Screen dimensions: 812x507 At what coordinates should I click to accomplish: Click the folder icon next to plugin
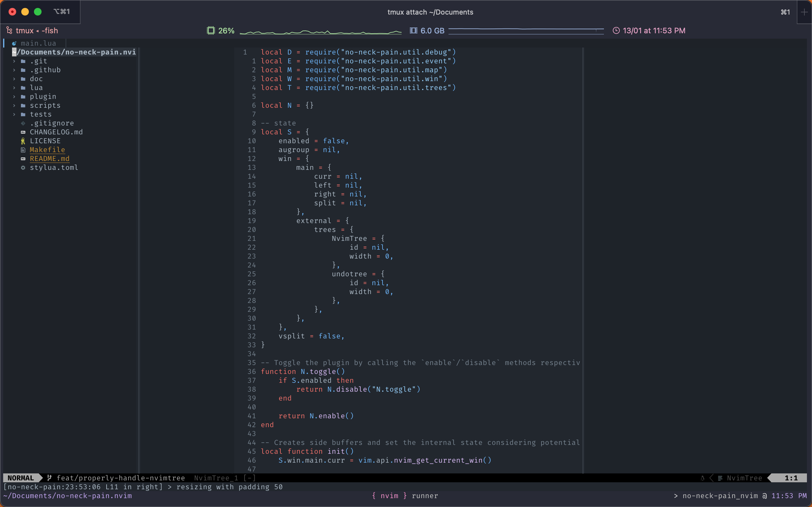tap(23, 97)
